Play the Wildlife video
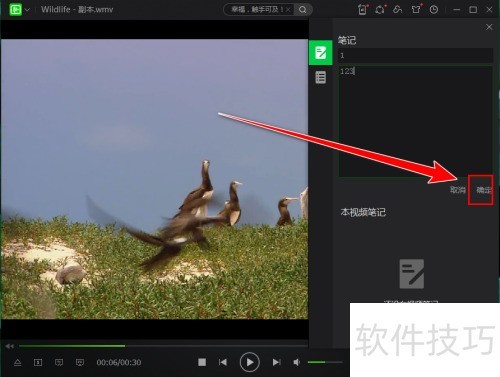 249,362
